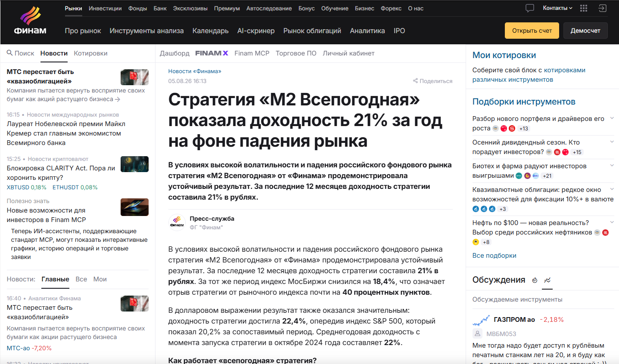Open the AI-скринер menu item
Screen dimensions: 619x364
point(256,31)
